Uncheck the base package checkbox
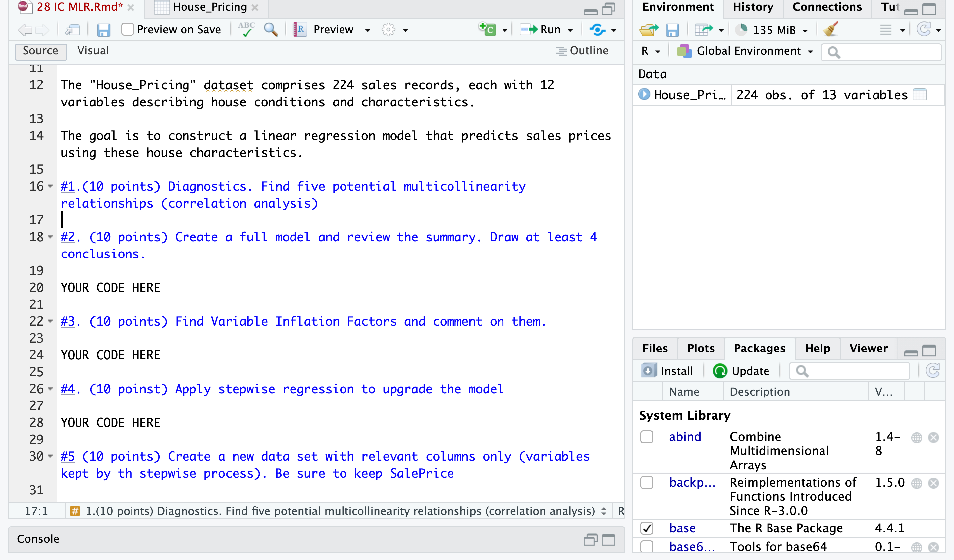The height and width of the screenshot is (560, 954). (647, 528)
